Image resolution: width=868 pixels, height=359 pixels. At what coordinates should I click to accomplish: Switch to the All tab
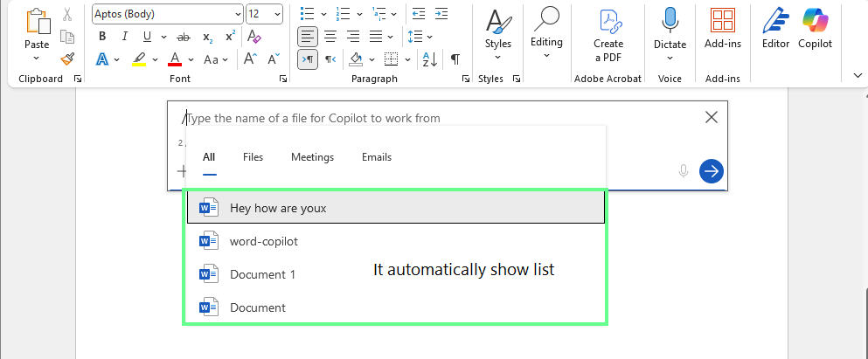pos(209,157)
